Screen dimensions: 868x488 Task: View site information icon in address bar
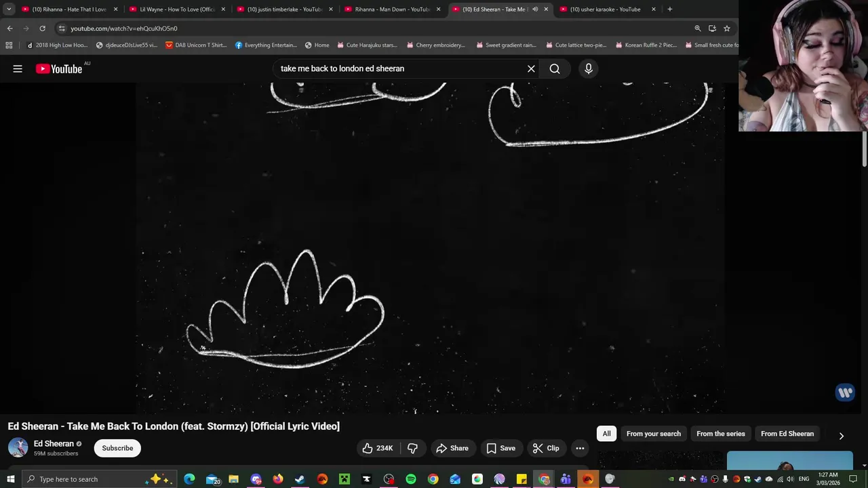[62, 28]
